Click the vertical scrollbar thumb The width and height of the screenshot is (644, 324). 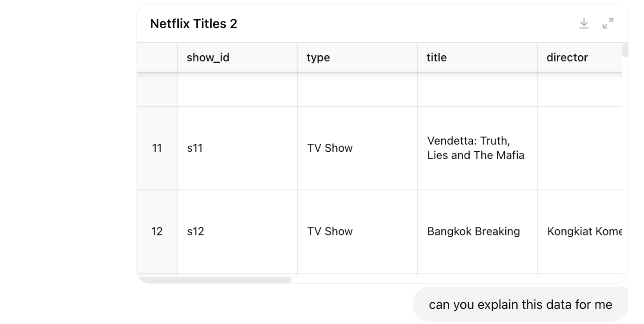click(625, 50)
